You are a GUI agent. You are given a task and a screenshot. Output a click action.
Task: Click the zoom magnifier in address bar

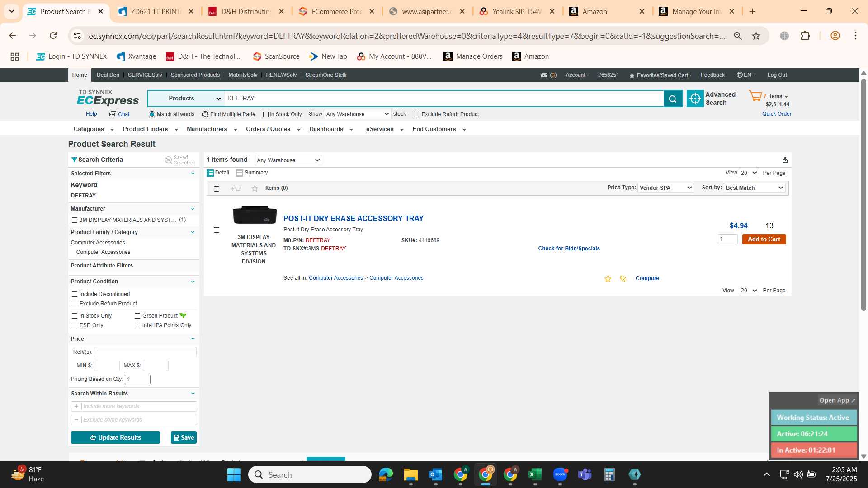point(738,36)
